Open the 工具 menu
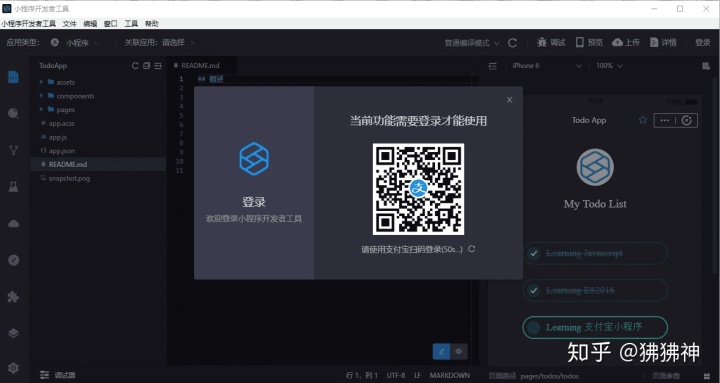This screenshot has height=383, width=720. pyautogui.click(x=131, y=23)
